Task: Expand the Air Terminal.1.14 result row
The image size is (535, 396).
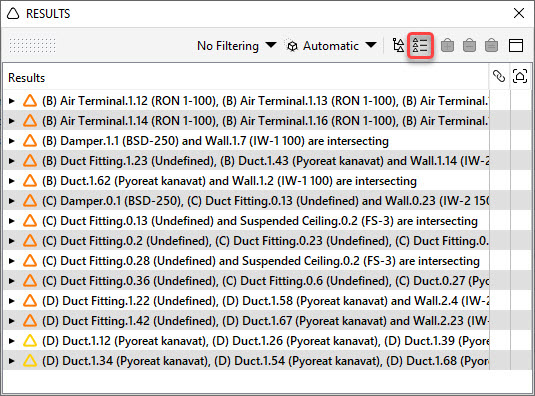Action: (x=12, y=121)
